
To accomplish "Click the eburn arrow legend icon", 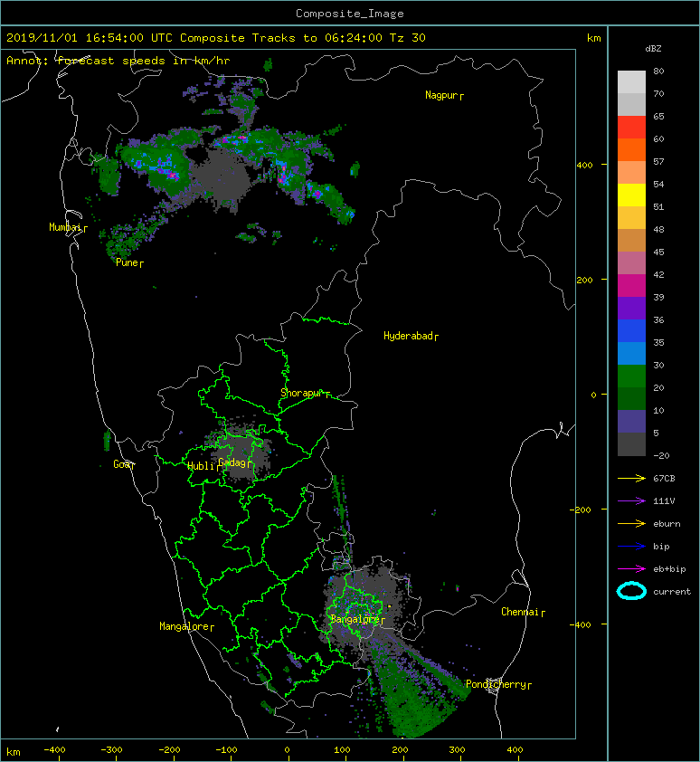I will pyautogui.click(x=631, y=523).
